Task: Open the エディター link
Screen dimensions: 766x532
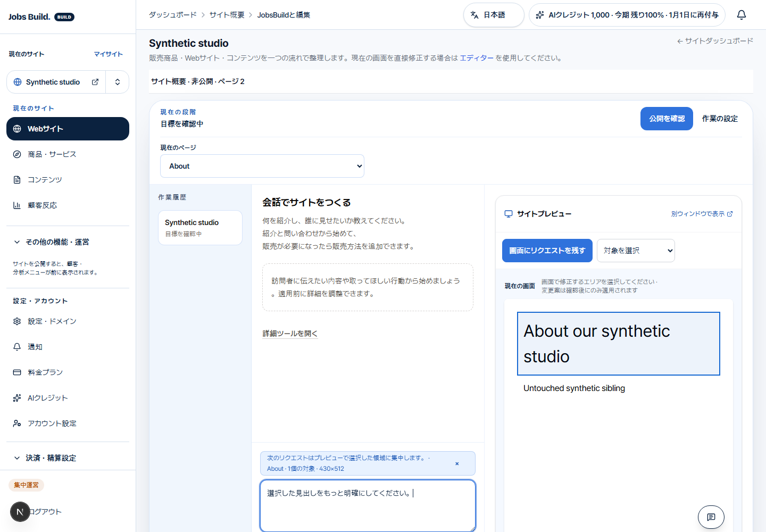Action: (477, 58)
